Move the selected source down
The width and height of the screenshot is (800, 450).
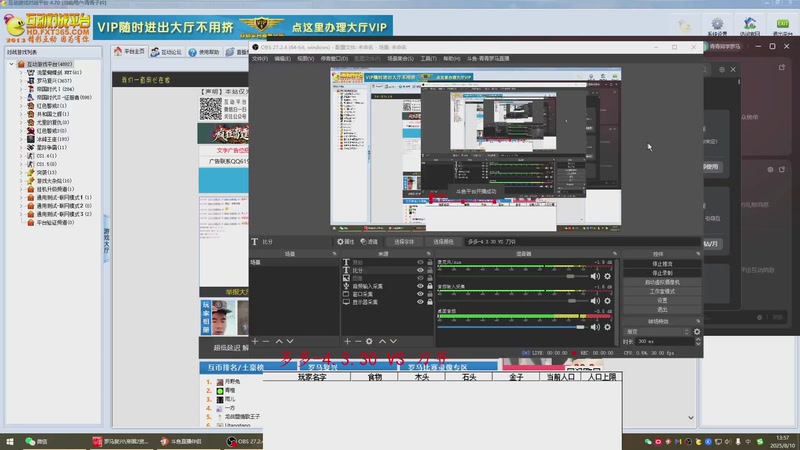pyautogui.click(x=393, y=341)
